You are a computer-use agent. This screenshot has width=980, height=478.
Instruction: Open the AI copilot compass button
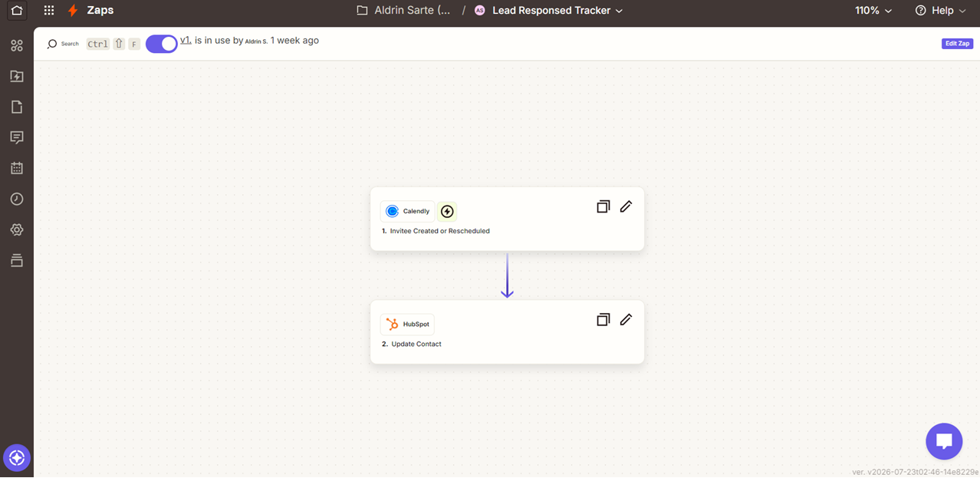[17, 458]
